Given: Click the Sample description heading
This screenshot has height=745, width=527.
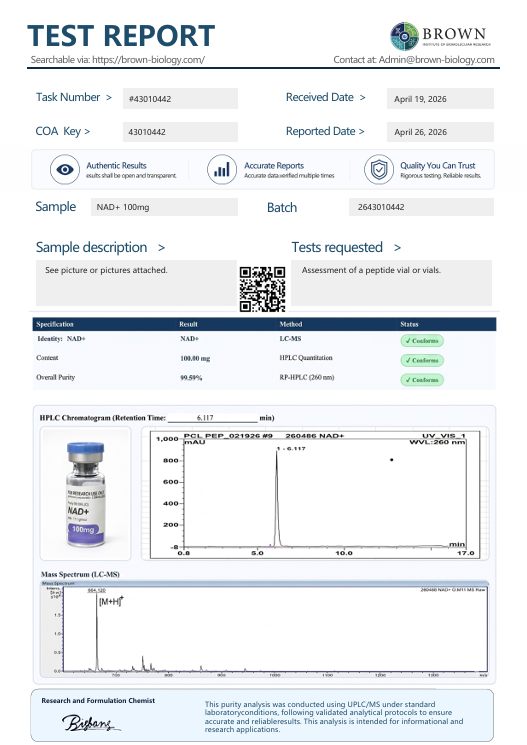Looking at the screenshot, I should click(91, 247).
